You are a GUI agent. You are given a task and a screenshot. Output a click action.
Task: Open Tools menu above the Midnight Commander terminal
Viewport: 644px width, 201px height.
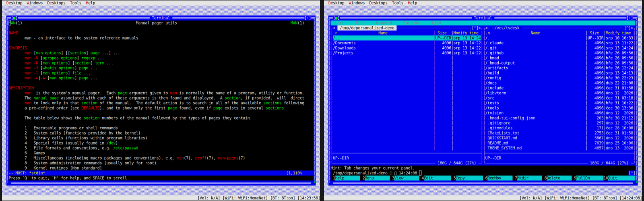click(398, 3)
